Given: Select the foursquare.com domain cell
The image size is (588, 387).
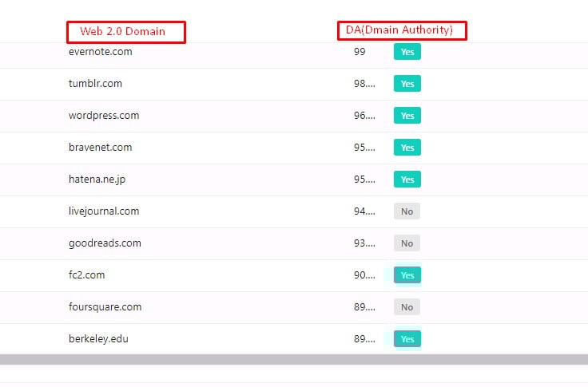Looking at the screenshot, I should click(105, 307).
